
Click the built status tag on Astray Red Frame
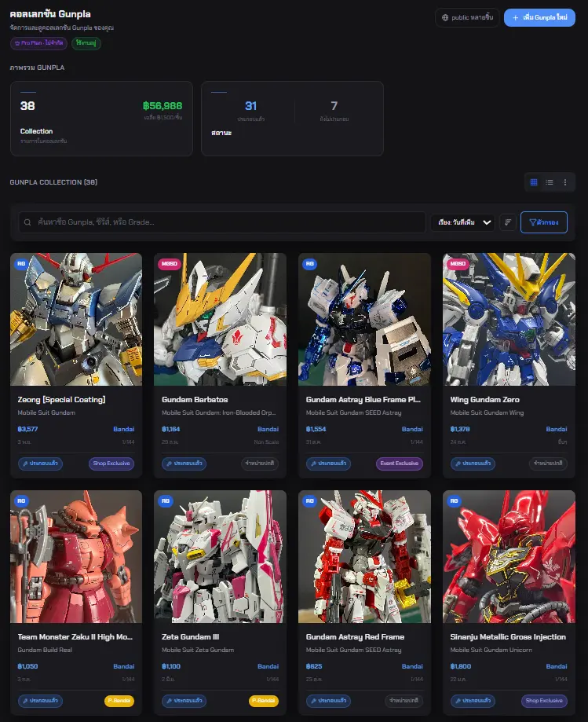point(328,701)
